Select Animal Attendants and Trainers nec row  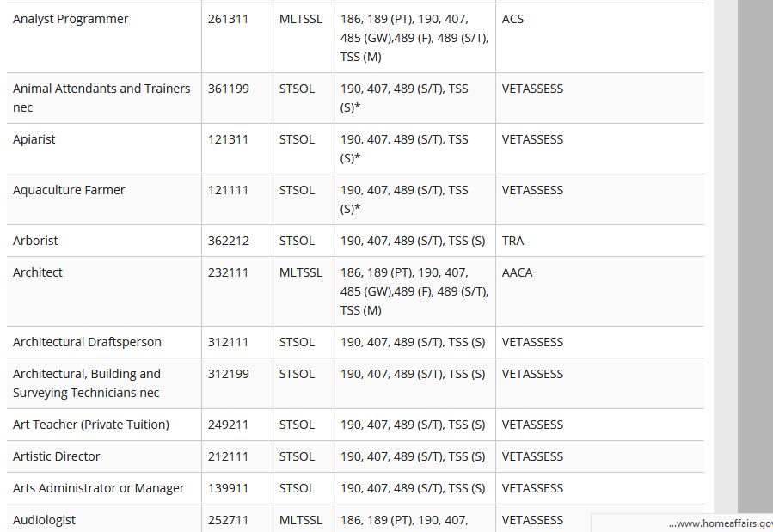tap(355, 98)
